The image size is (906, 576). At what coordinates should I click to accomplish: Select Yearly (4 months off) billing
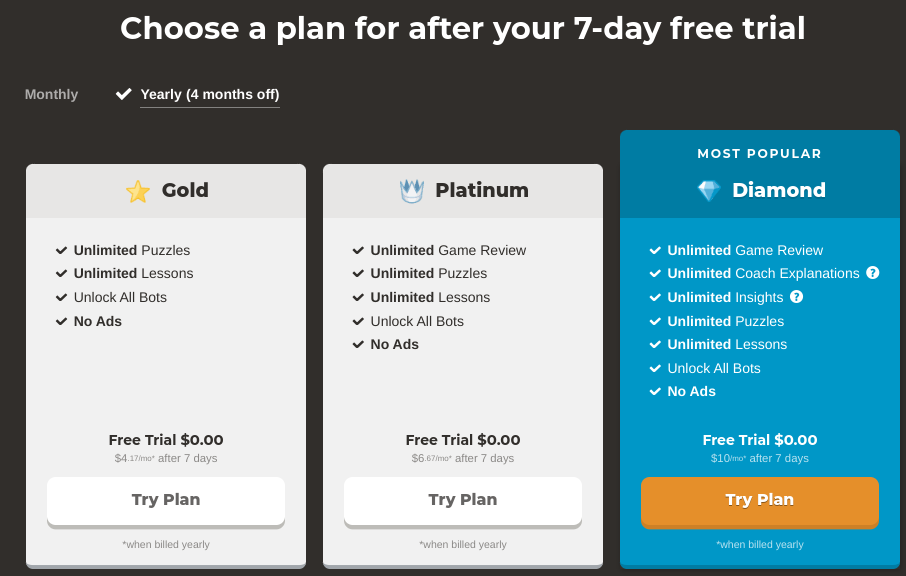pyautogui.click(x=210, y=94)
